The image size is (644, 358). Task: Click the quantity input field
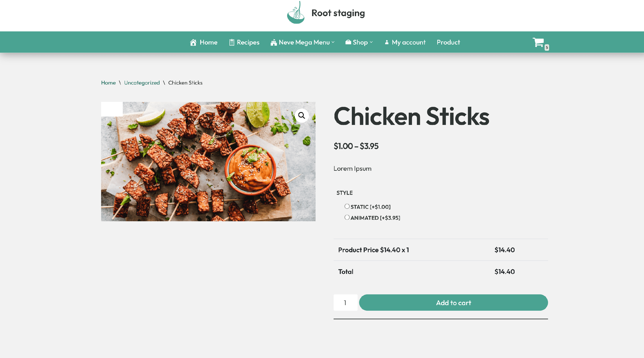pyautogui.click(x=345, y=303)
